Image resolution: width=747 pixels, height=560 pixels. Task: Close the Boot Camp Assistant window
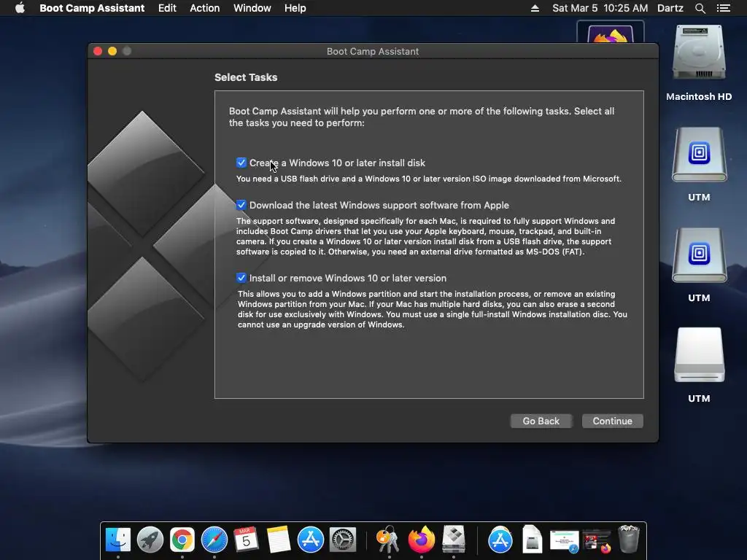[98, 51]
